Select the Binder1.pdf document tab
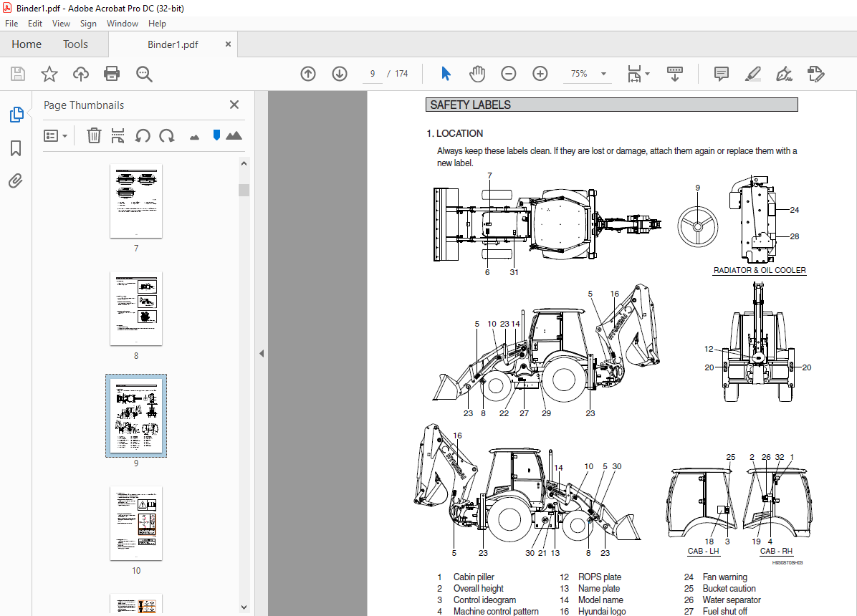This screenshot has height=616, width=857. point(173,44)
